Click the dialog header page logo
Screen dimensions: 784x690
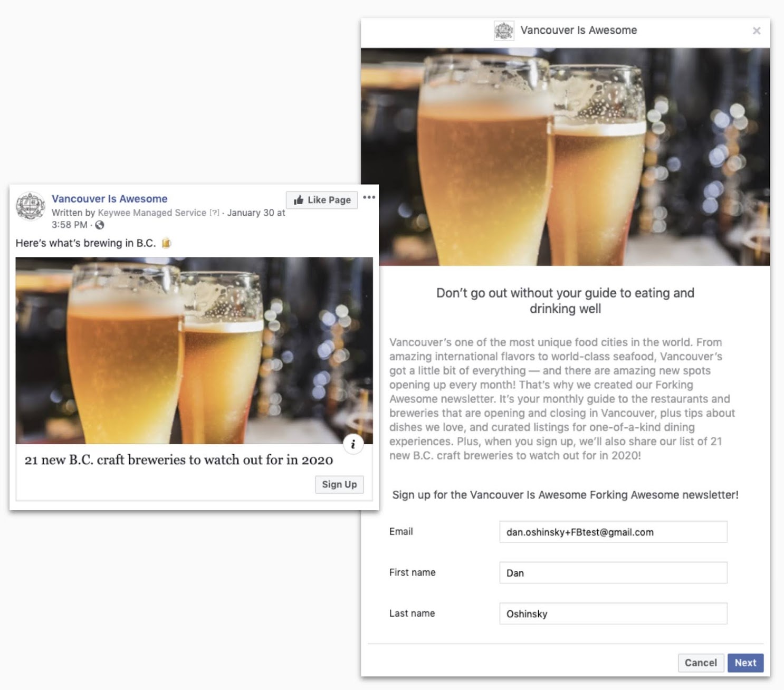tap(504, 31)
